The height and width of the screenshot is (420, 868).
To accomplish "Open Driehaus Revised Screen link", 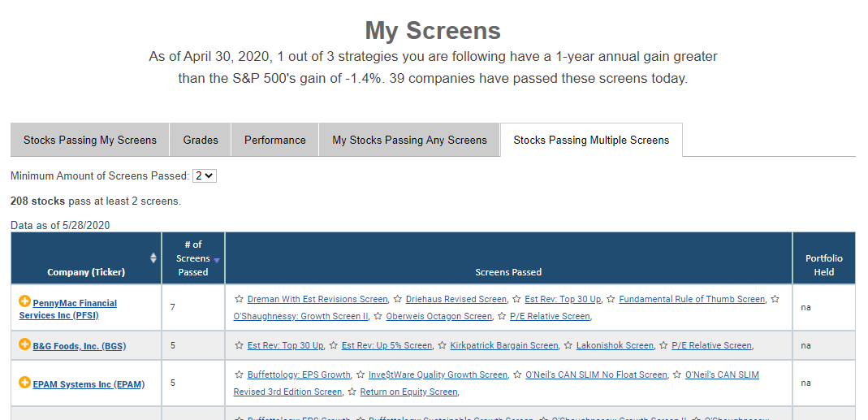I will click(456, 299).
